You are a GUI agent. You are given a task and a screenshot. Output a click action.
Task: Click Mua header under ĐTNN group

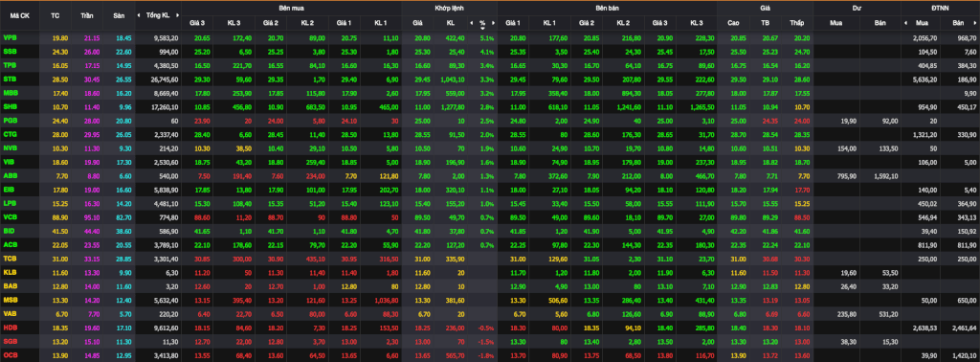pos(922,23)
